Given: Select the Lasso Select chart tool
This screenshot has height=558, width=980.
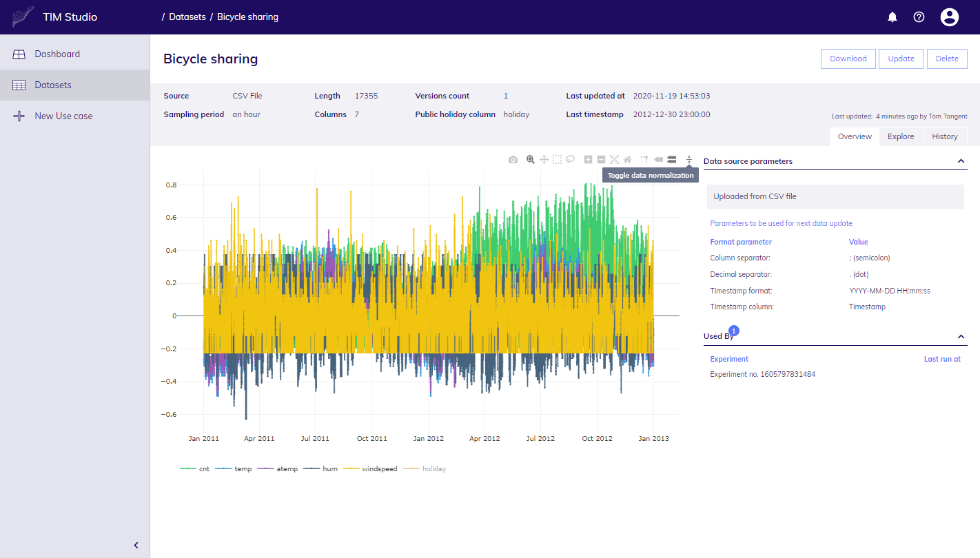Looking at the screenshot, I should click(x=571, y=159).
